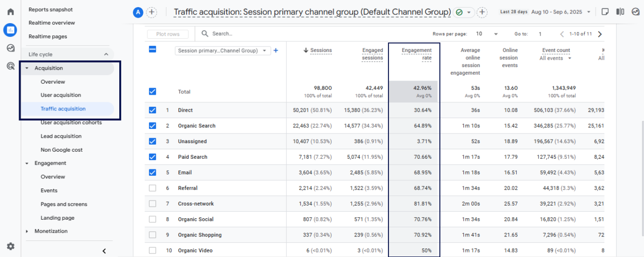Check the Referral row checkbox
This screenshot has width=644, height=257.
(152, 188)
